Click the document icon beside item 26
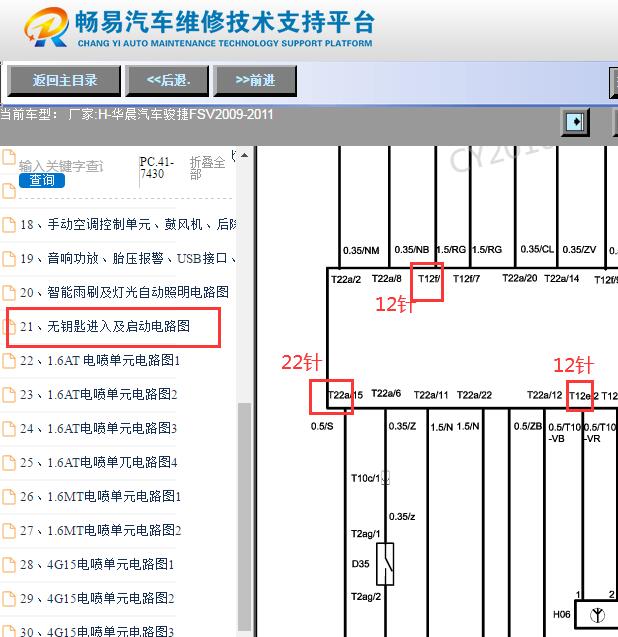618x637 pixels. (x=9, y=496)
